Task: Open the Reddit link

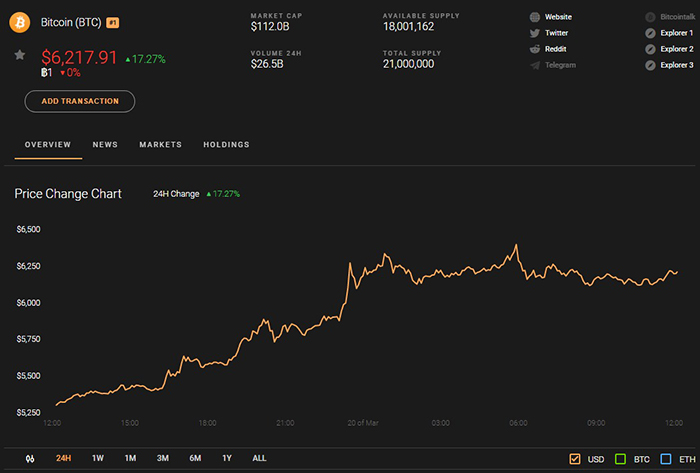Action: pos(555,49)
